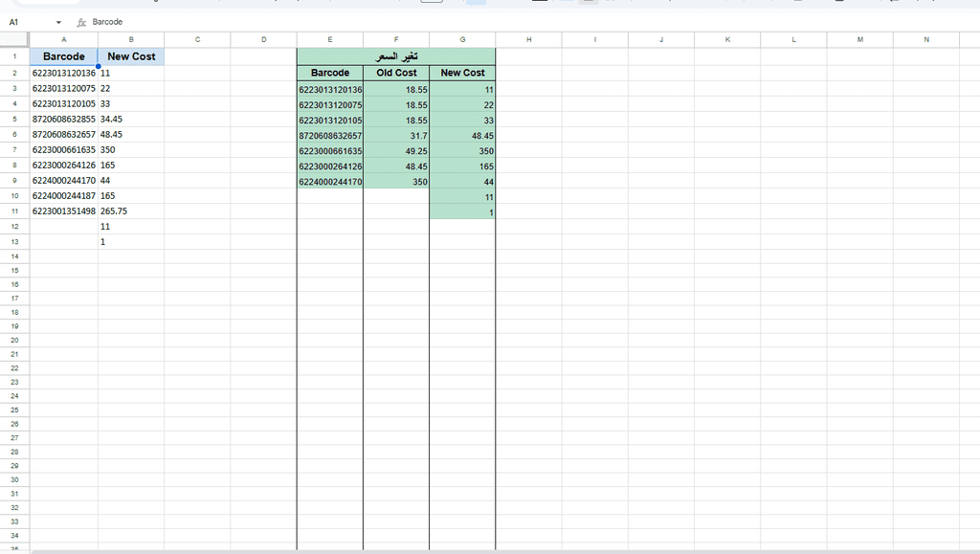
Task: Select column F header
Action: pyautogui.click(x=396, y=40)
